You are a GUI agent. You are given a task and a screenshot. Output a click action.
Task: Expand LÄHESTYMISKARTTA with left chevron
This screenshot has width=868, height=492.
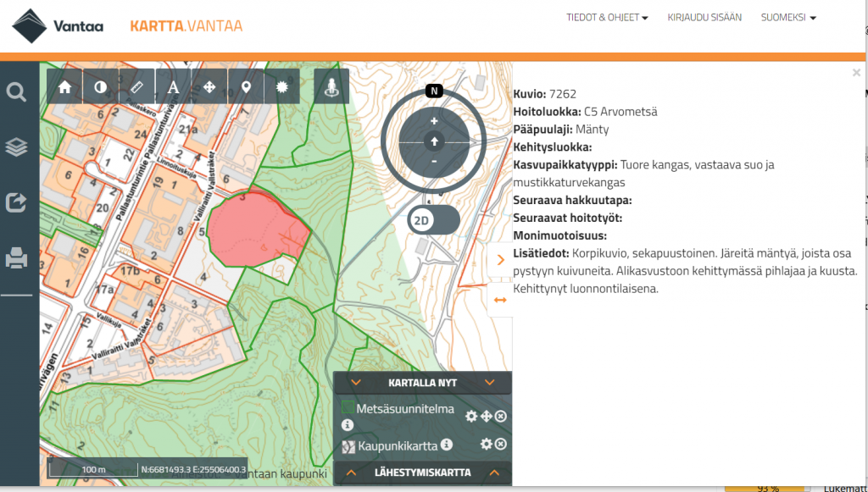click(352, 473)
